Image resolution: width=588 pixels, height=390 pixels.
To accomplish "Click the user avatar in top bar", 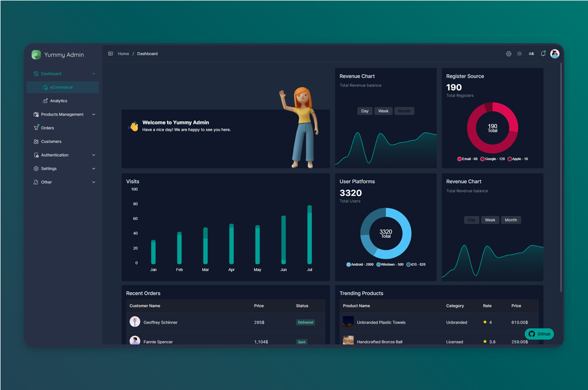I will (x=555, y=54).
